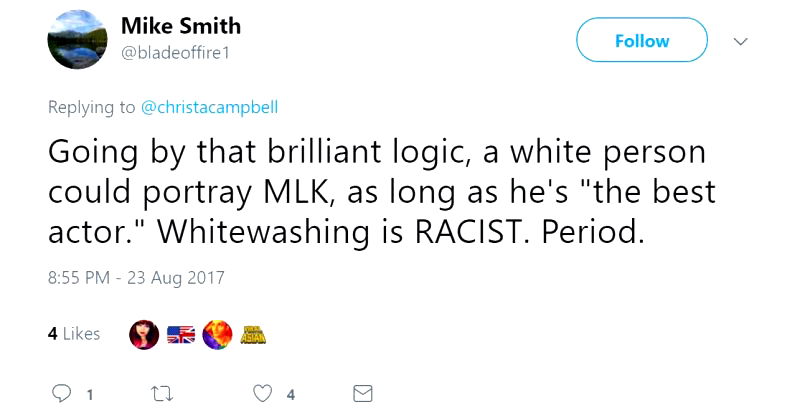The width and height of the screenshot is (800, 410).
Task: Click the like count beside the heart
Action: pos(291,394)
